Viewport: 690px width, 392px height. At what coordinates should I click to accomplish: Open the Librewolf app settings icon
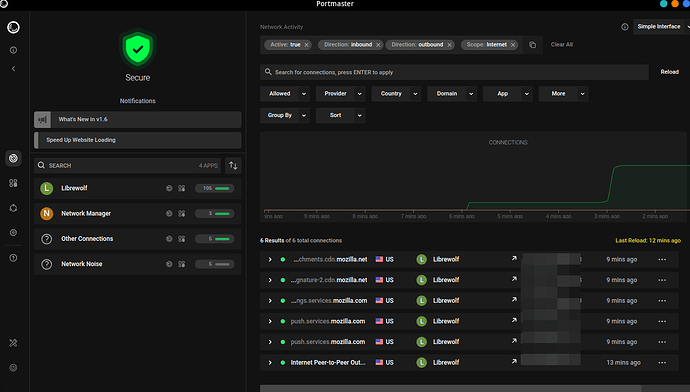pos(182,188)
